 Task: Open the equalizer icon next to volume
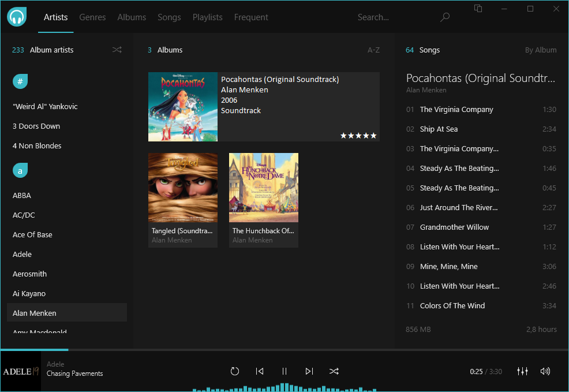522,371
